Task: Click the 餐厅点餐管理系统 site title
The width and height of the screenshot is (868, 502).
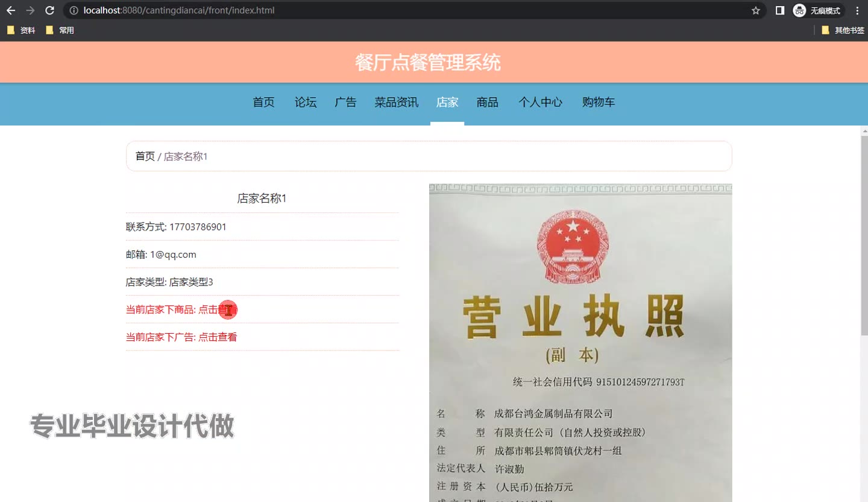Action: pyautogui.click(x=428, y=62)
